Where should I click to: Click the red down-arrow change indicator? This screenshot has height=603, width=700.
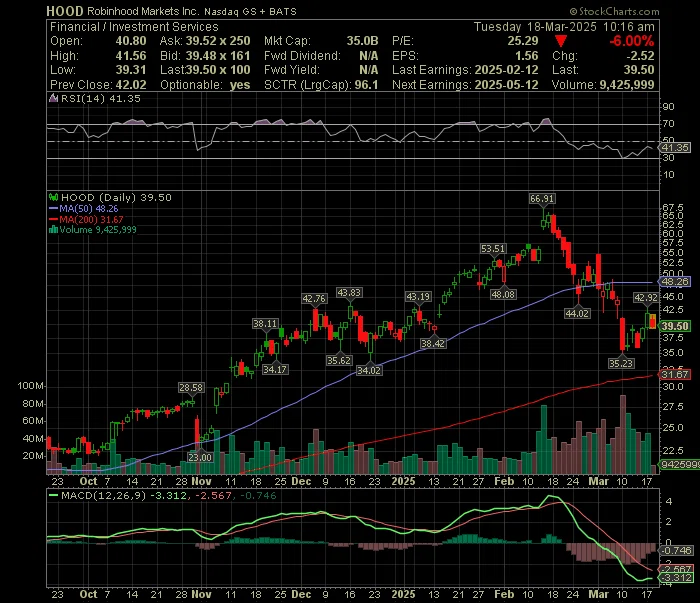point(561,41)
